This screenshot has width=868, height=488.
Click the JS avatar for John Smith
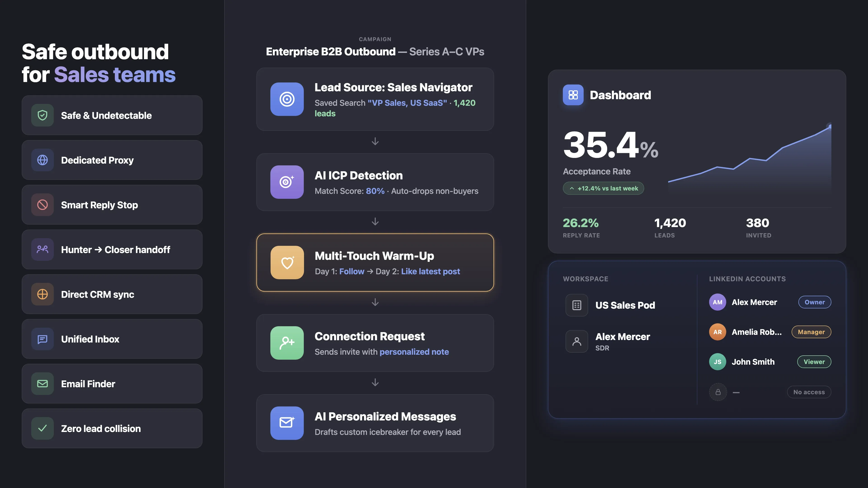tap(718, 362)
